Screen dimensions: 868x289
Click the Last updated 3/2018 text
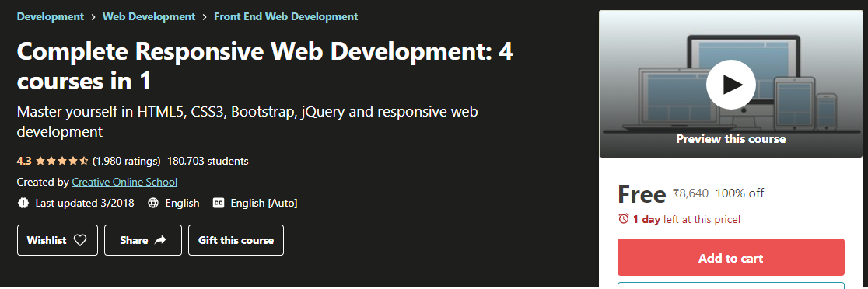pyautogui.click(x=85, y=203)
